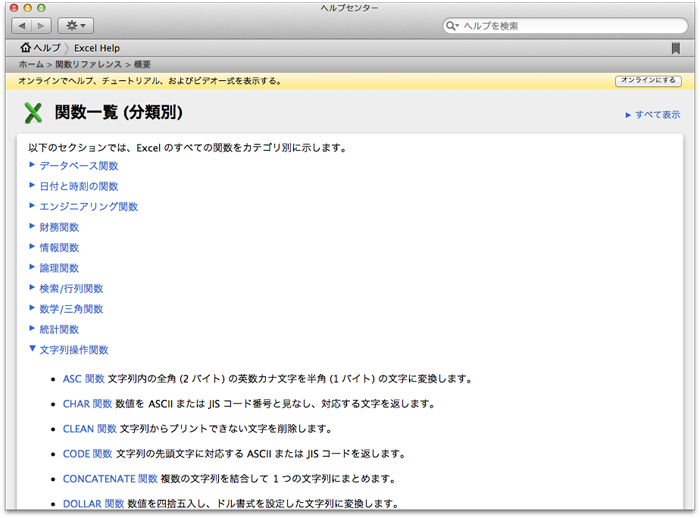This screenshot has width=700, height=518.
Task: Click the yellow minimize window button
Action: (x=28, y=8)
